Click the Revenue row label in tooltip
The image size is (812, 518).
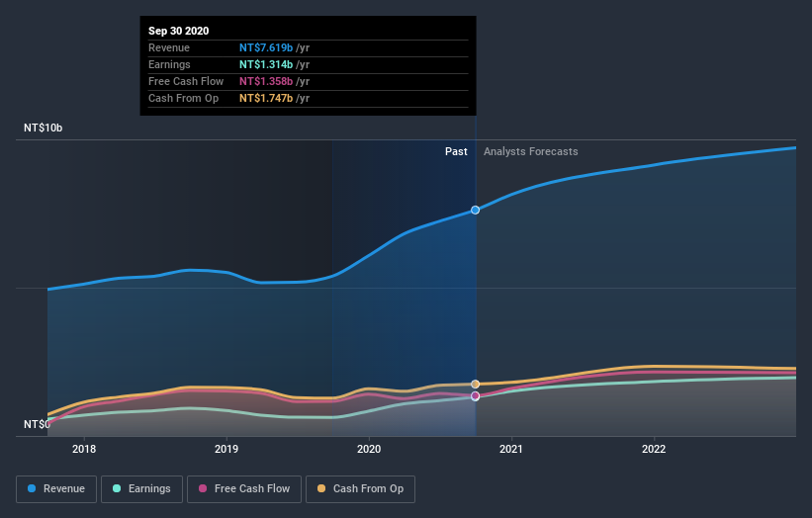pos(169,47)
